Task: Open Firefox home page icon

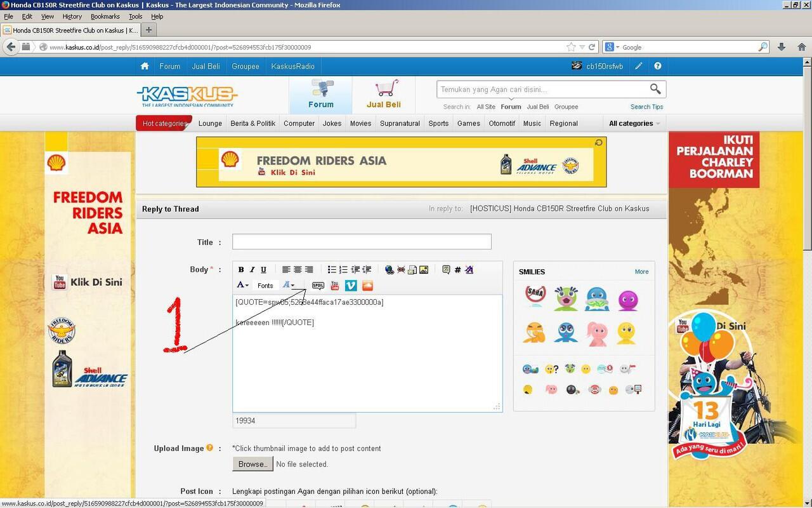Action: tap(802, 47)
